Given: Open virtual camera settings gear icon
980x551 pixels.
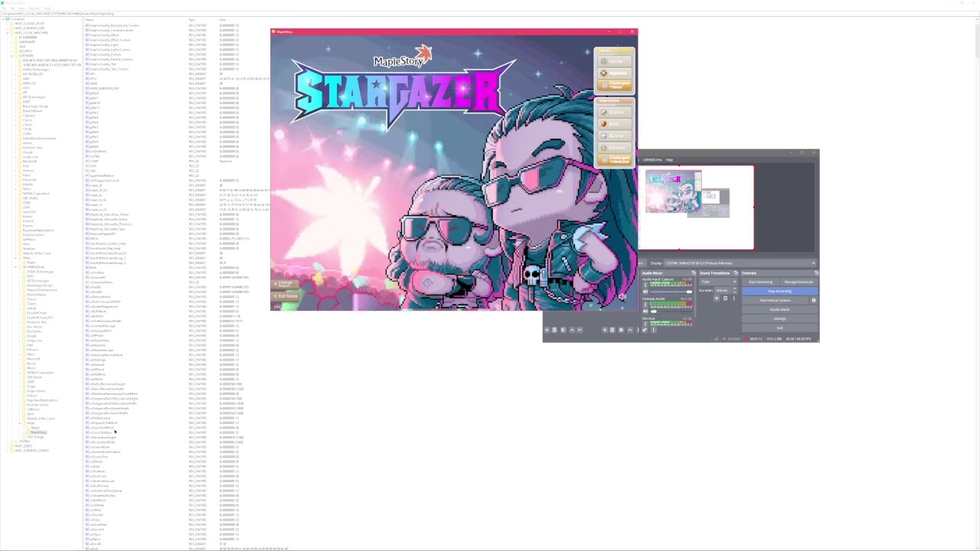Looking at the screenshot, I should [814, 300].
